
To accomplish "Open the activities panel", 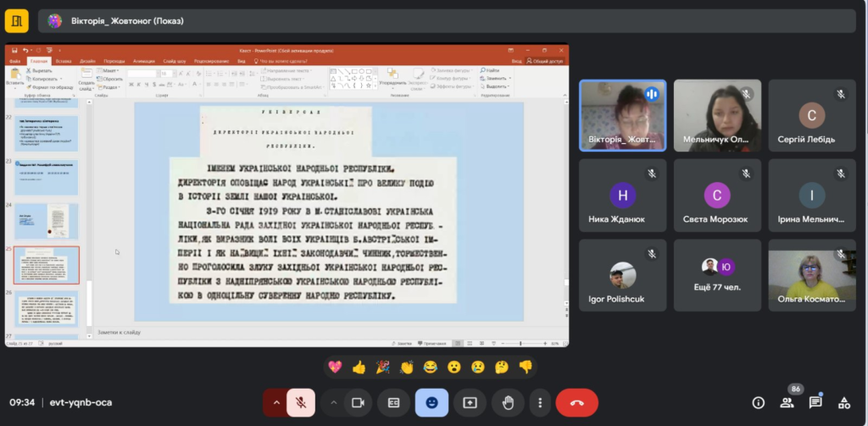I will (x=844, y=402).
